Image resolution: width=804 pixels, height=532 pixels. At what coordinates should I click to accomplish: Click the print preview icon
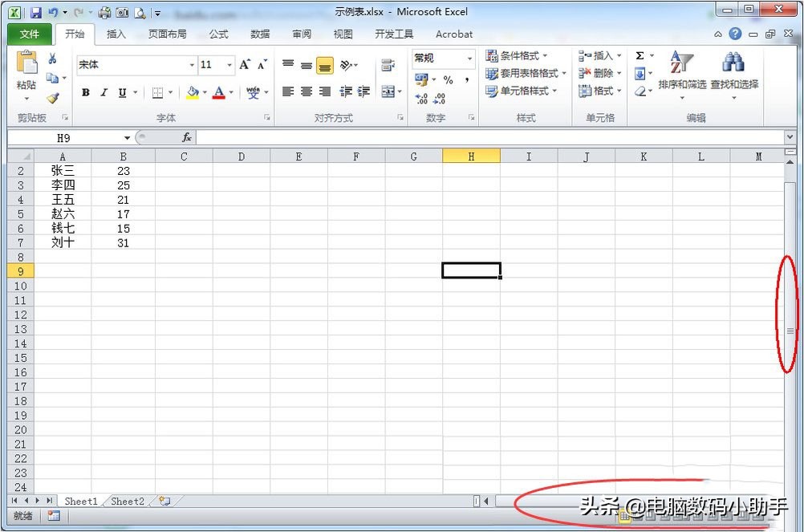[140, 13]
